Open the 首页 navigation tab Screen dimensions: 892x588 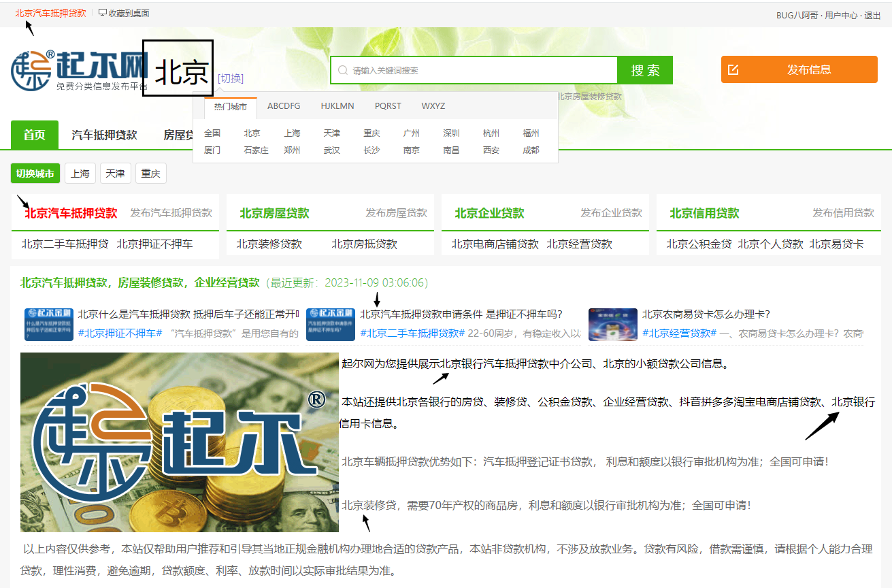(35, 135)
